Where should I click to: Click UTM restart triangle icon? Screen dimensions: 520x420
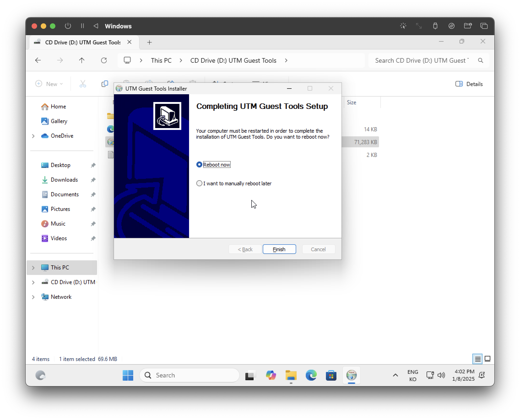click(96, 26)
